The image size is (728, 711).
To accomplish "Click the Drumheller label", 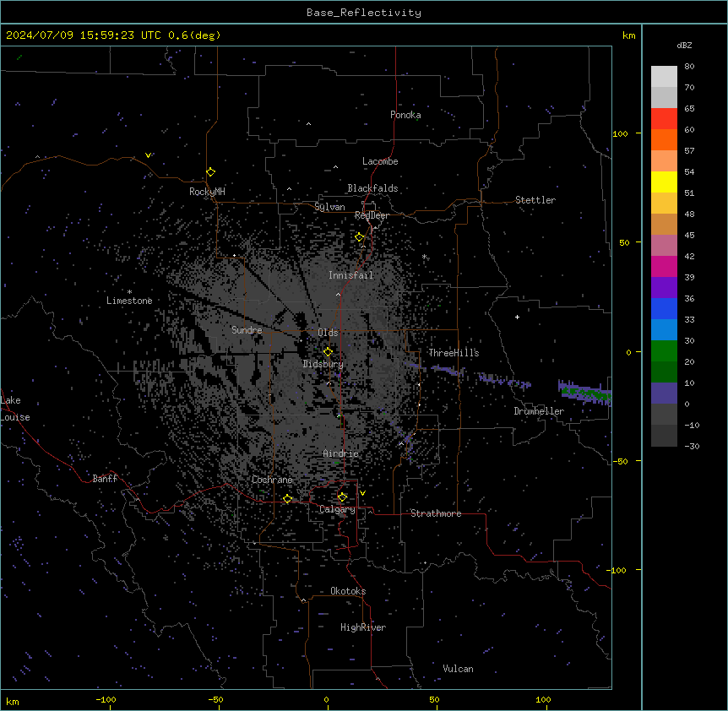I will (539, 411).
